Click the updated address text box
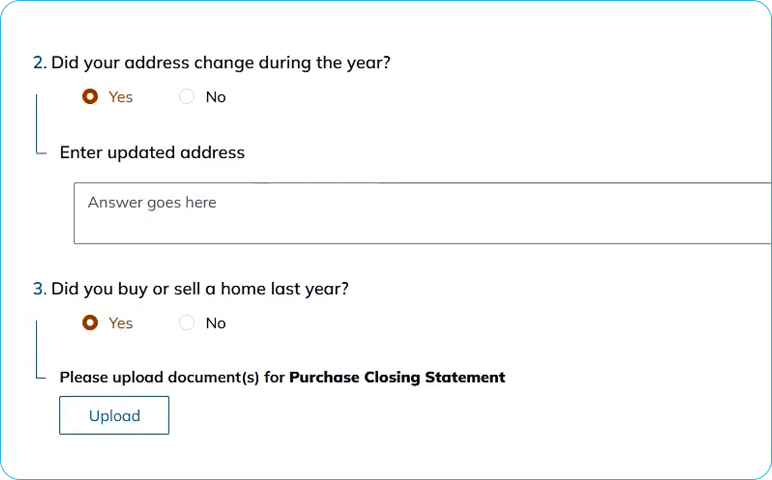 click(x=420, y=213)
